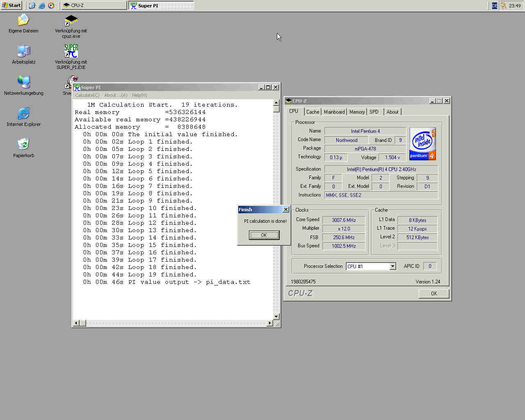Image resolution: width=525 pixels, height=420 pixels.
Task: Click Super PI vertical scrollbar up arrow
Action: pos(276,103)
